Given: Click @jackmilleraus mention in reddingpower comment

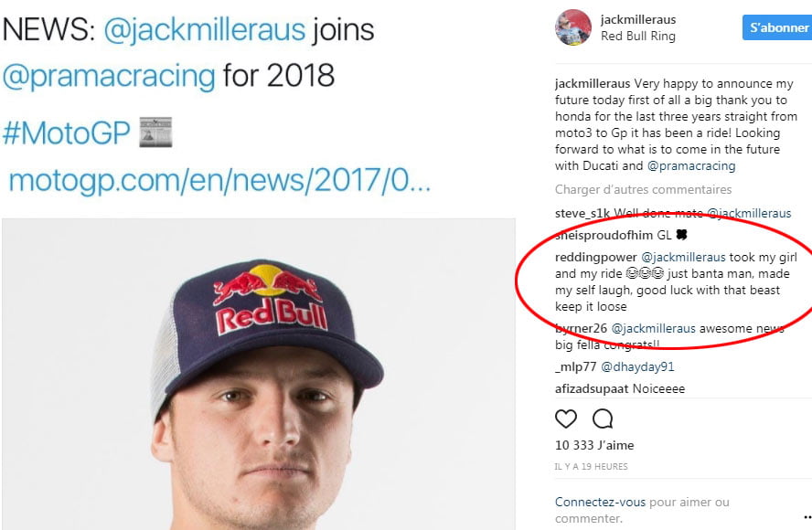Looking at the screenshot, I should coord(683,257).
